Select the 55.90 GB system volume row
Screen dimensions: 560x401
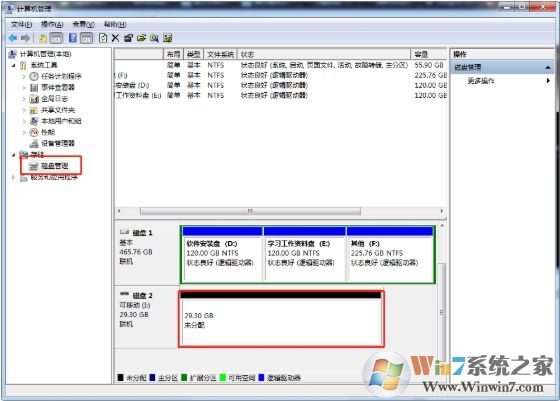(x=280, y=65)
